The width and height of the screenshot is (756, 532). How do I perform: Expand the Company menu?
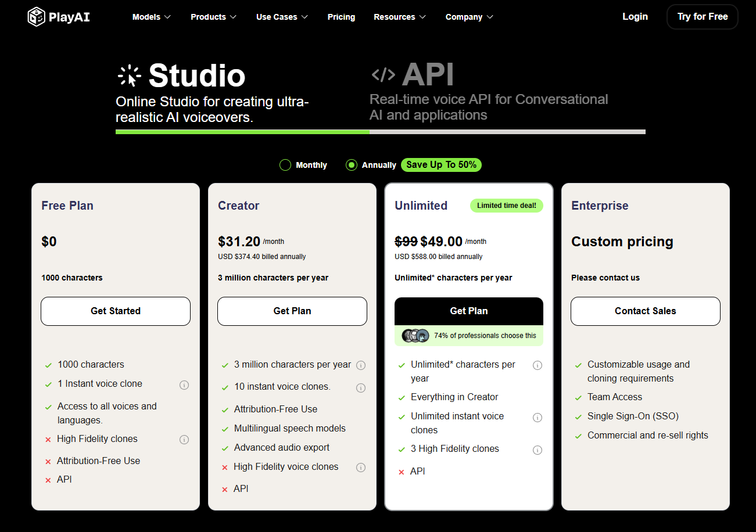pos(470,17)
